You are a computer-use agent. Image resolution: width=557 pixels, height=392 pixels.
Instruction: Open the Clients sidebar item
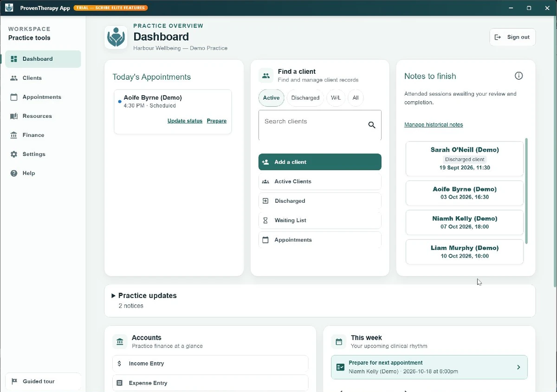pos(43,78)
